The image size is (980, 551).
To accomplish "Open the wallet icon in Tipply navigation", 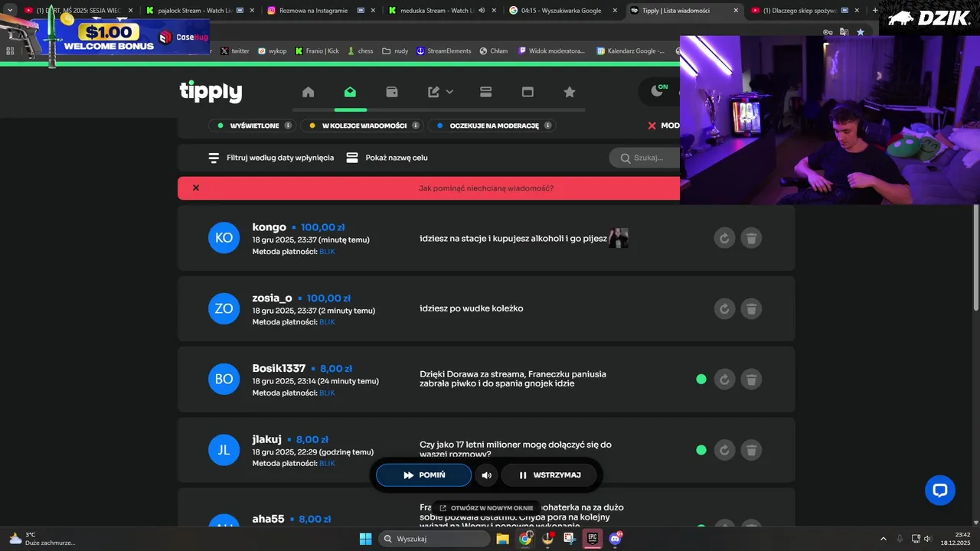I will click(x=392, y=92).
